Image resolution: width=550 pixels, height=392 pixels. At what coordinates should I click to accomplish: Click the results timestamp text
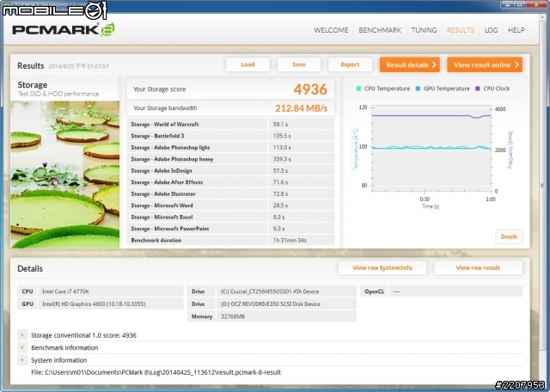(x=78, y=66)
